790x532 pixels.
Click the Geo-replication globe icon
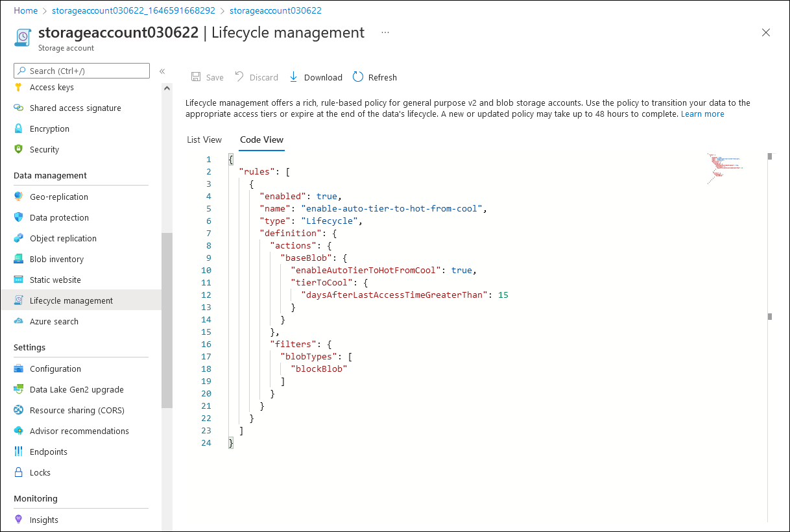coord(18,197)
